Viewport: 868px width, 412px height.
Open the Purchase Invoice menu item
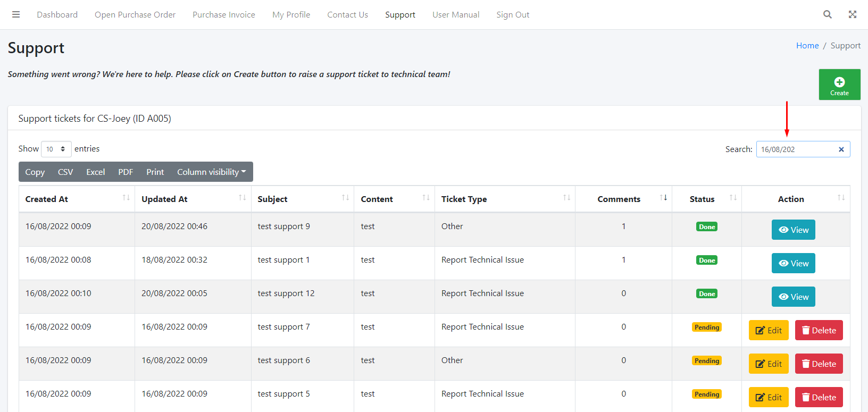223,15
